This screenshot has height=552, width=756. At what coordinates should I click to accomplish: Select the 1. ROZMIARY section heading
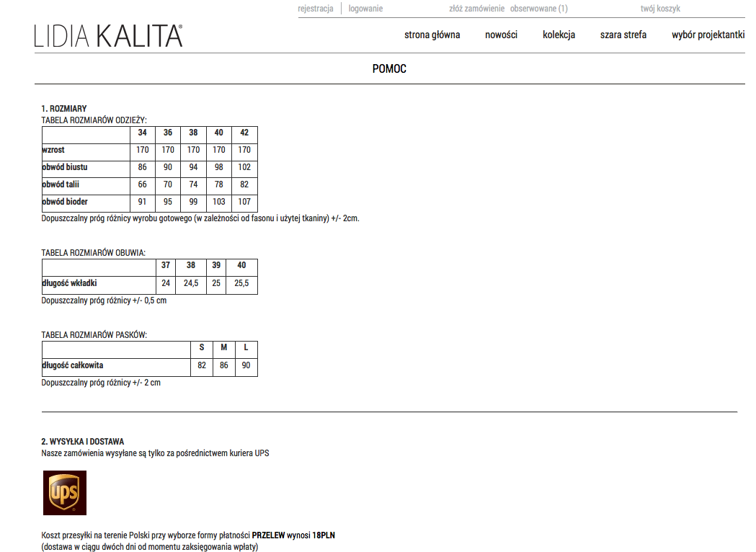(x=64, y=109)
